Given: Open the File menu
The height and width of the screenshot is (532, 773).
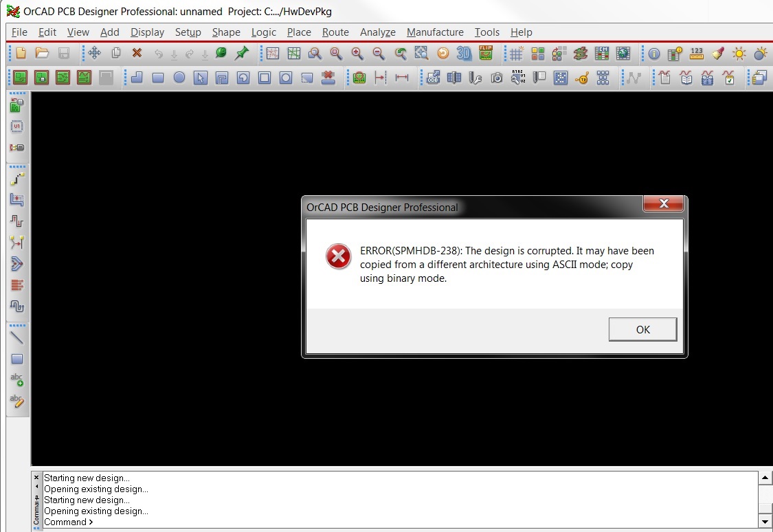Looking at the screenshot, I should coord(19,32).
